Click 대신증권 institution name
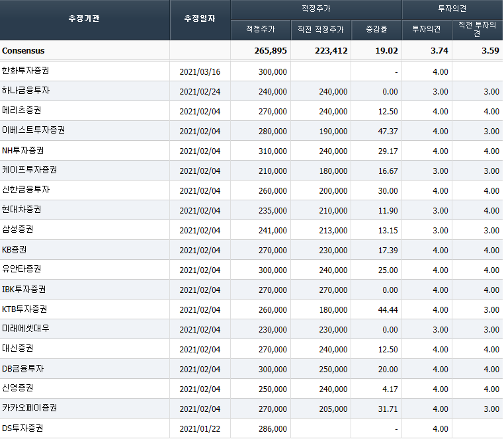The height and width of the screenshot is (439, 504). point(18,348)
